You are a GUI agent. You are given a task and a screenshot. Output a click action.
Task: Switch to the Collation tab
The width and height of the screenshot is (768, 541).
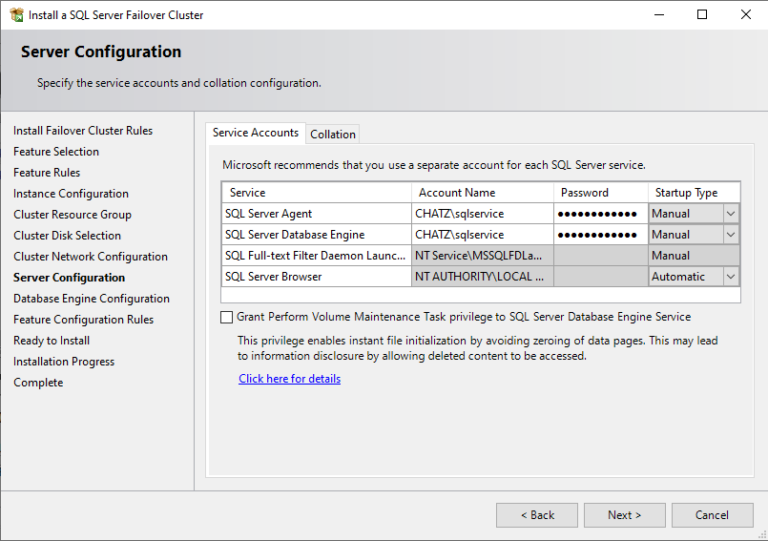coord(333,134)
